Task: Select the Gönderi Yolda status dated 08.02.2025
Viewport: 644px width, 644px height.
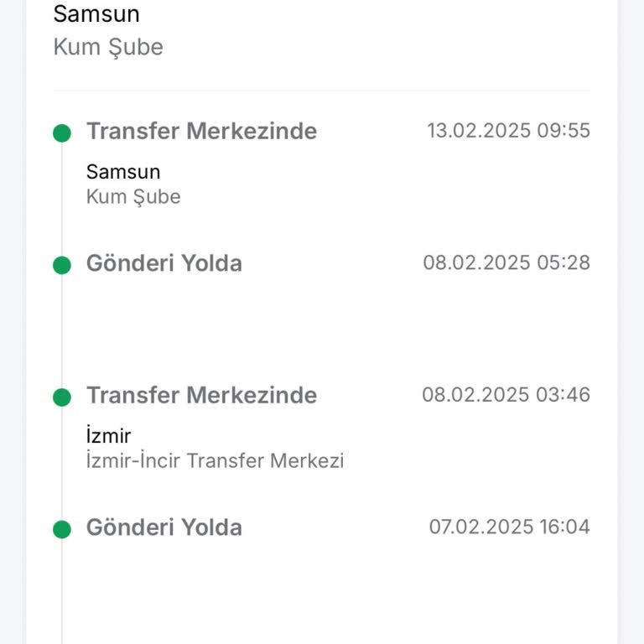Action: coord(164,263)
